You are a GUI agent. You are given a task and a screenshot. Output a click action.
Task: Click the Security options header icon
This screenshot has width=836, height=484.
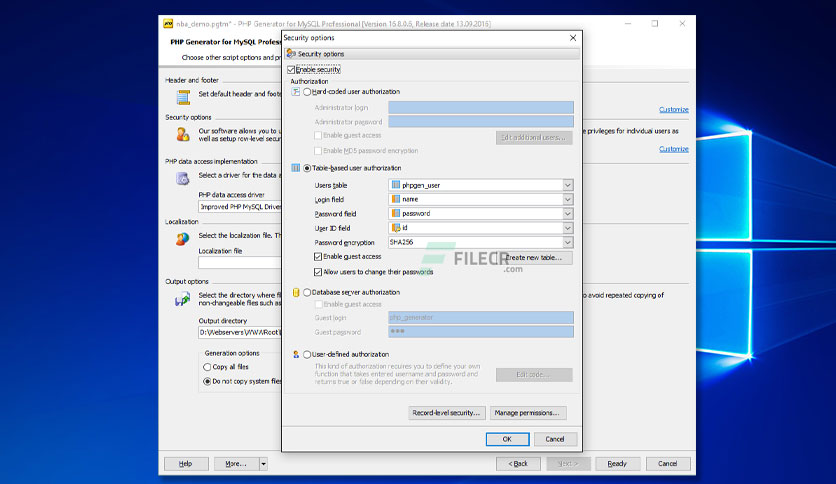pos(291,53)
